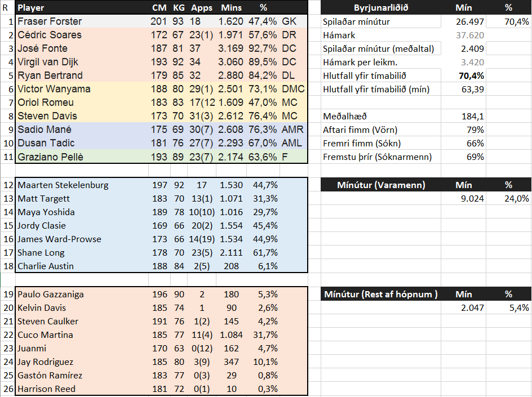Click the Player column header
The width and height of the screenshot is (532, 397).
[82, 7]
